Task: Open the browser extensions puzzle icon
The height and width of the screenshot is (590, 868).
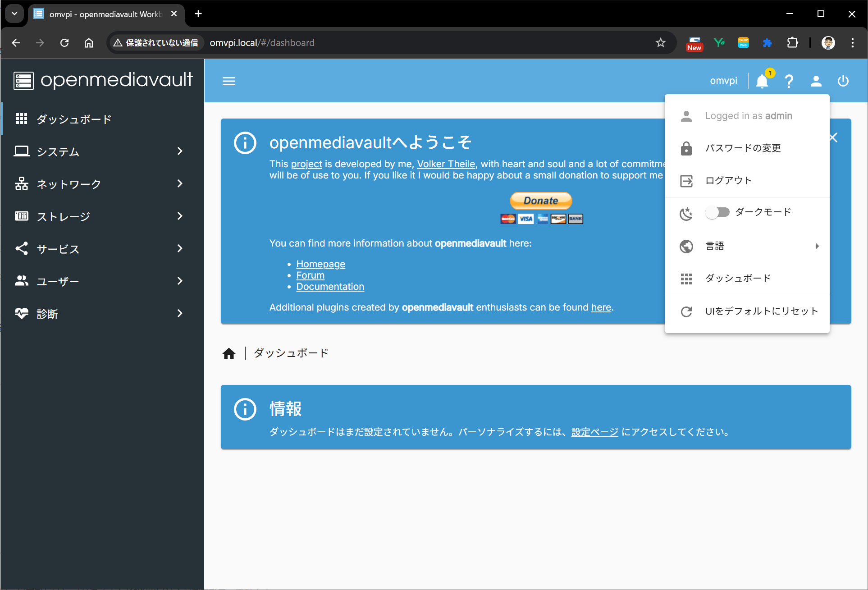Action: (x=792, y=43)
